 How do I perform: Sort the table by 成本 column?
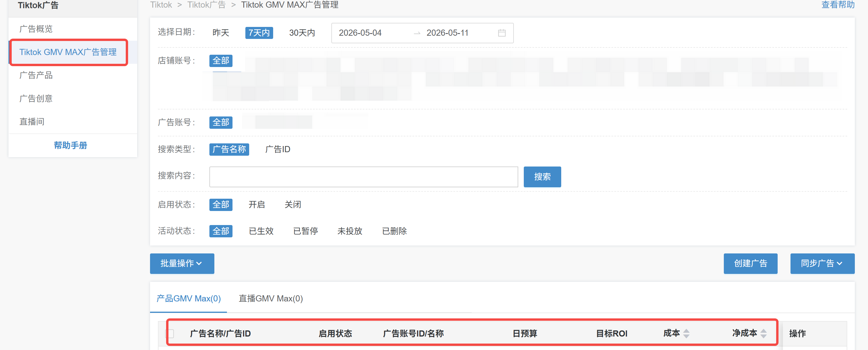(686, 334)
